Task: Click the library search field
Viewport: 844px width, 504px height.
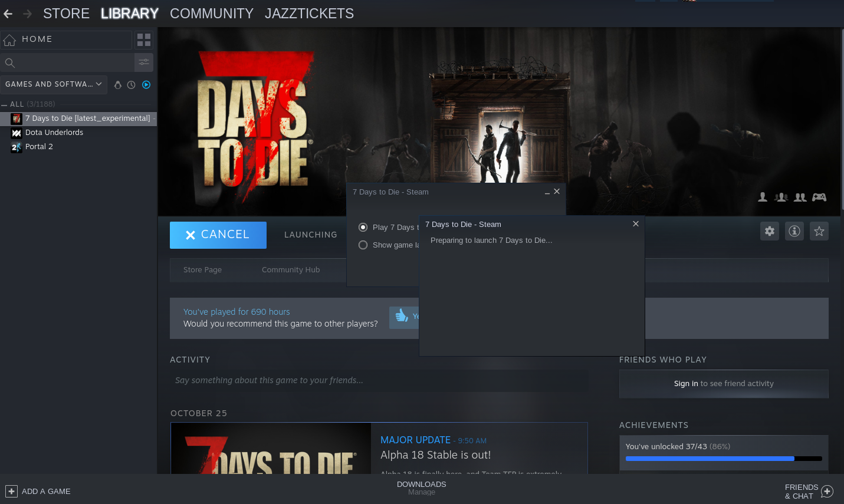Action: click(x=67, y=62)
